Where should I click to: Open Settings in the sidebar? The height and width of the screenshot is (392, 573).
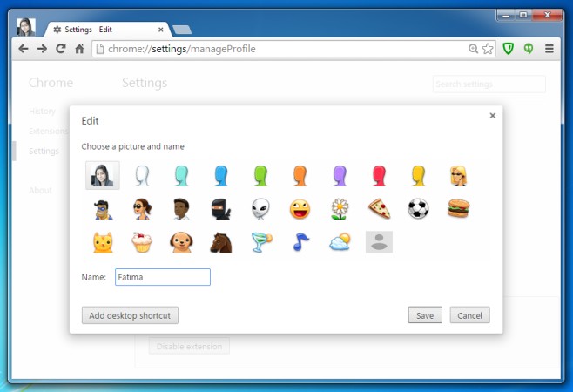tap(44, 151)
